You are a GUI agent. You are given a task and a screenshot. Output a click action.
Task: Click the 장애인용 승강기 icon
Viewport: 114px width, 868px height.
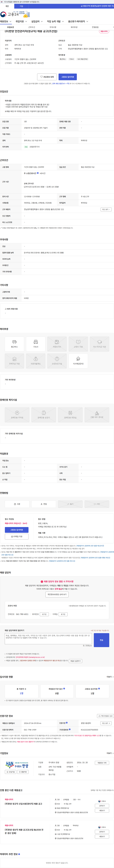(44, 415)
